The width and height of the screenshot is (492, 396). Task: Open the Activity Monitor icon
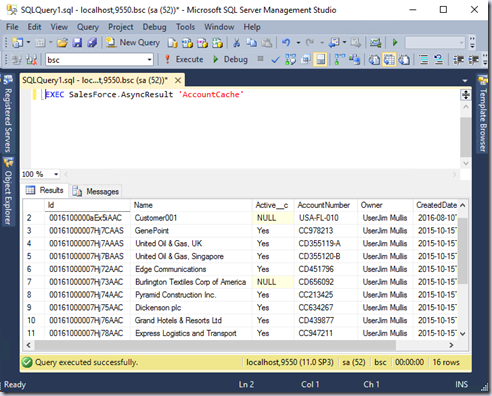tap(375, 42)
